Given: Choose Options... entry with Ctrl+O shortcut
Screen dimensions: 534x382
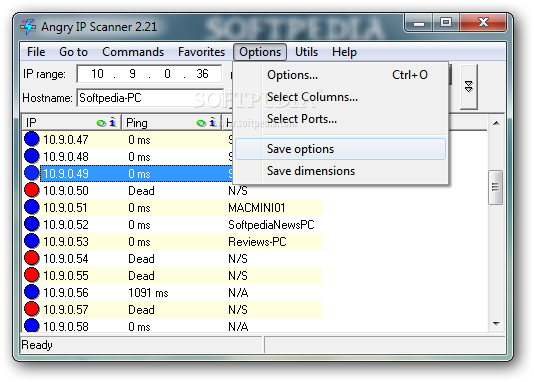Looking at the screenshot, I should point(341,75).
